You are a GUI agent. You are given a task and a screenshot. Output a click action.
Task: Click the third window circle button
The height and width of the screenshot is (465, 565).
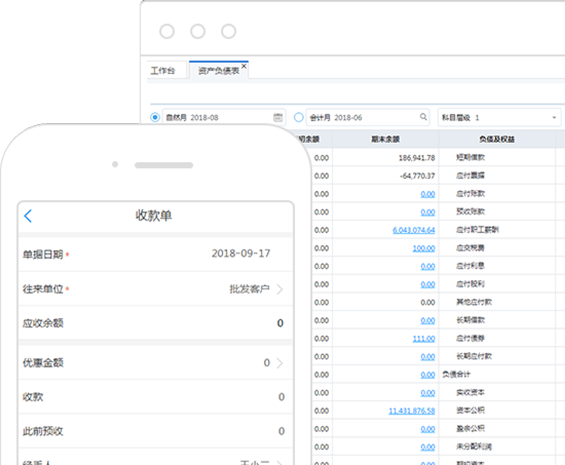228,31
